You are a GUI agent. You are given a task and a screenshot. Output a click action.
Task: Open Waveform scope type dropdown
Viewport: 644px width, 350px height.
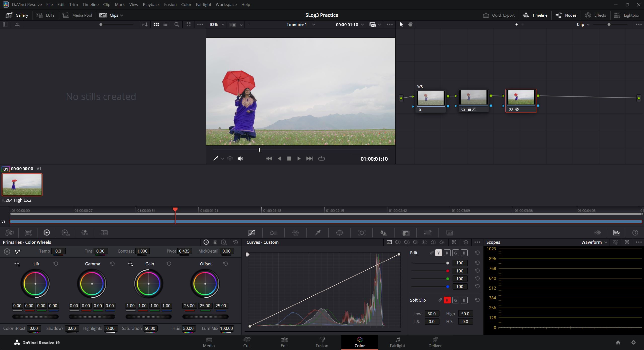coord(594,242)
